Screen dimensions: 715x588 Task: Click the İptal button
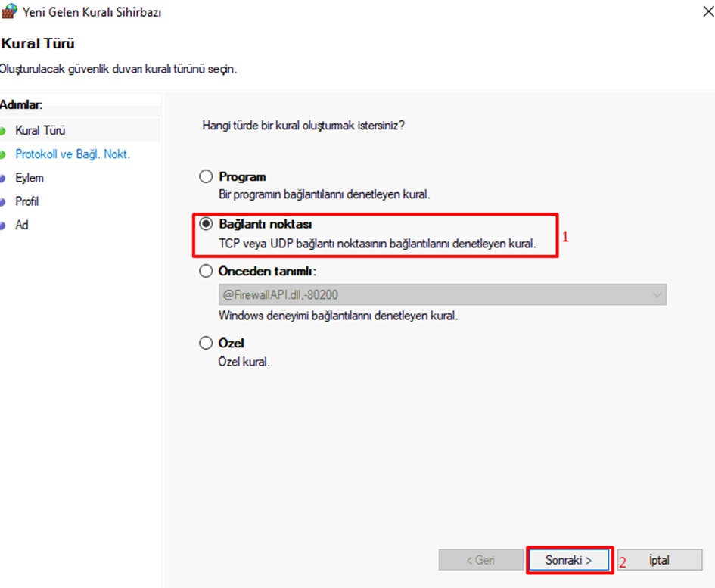click(x=660, y=560)
